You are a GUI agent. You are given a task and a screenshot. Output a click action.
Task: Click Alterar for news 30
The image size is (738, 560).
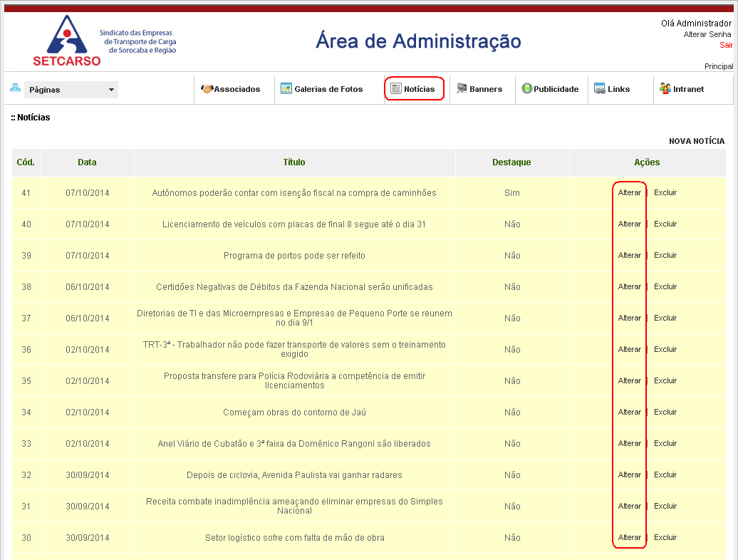click(629, 537)
